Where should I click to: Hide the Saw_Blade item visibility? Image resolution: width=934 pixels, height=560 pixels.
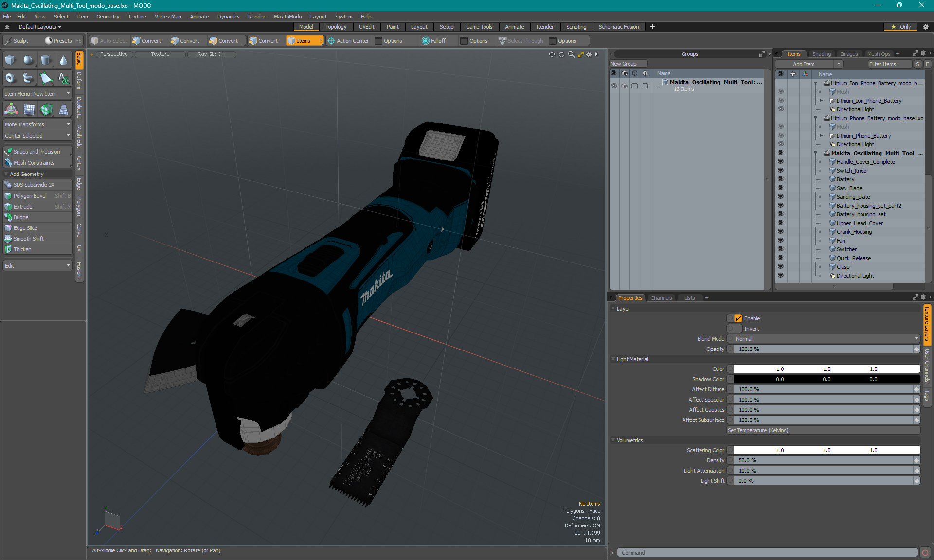tap(780, 188)
